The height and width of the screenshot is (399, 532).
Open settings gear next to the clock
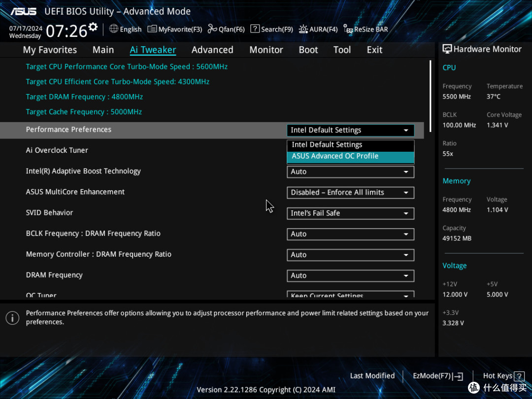click(93, 27)
